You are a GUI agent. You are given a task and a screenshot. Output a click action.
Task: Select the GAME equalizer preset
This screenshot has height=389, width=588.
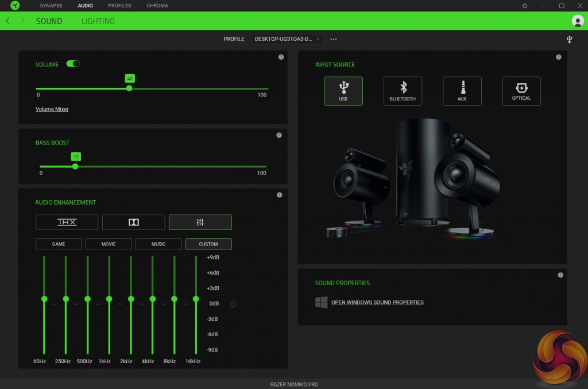[x=58, y=244]
